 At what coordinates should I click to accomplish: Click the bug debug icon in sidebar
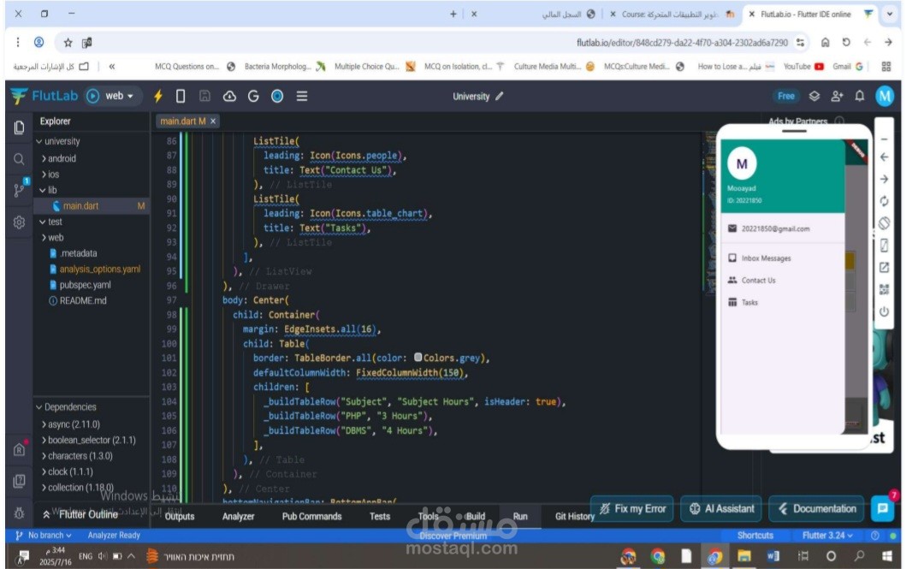(x=19, y=513)
